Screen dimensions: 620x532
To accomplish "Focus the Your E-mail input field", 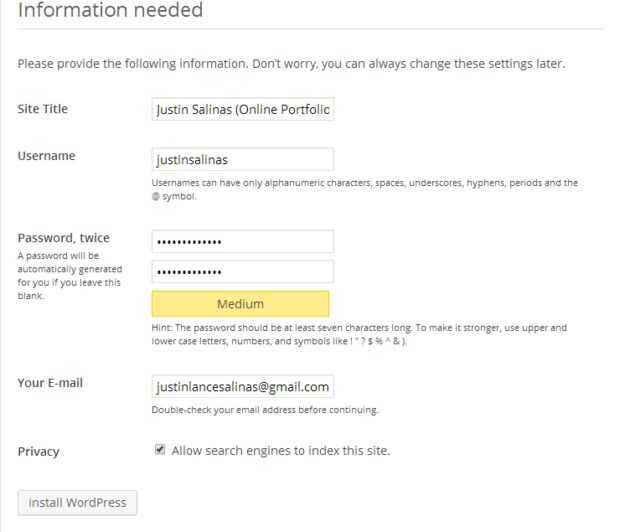I will point(242,387).
